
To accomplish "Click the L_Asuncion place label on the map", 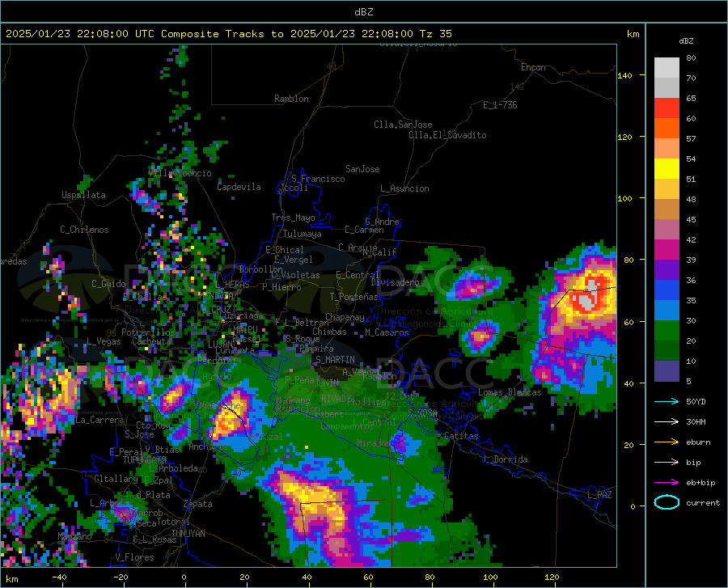I will pyautogui.click(x=404, y=188).
